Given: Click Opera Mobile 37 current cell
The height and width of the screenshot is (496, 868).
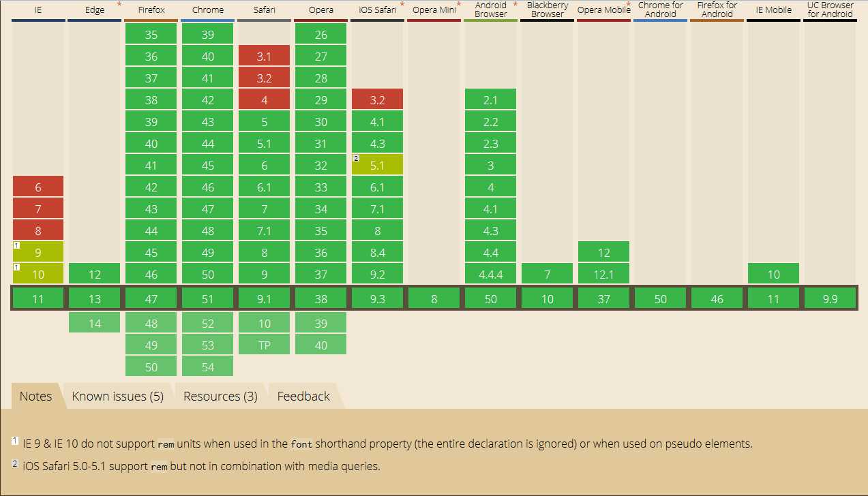Looking at the screenshot, I should (604, 299).
